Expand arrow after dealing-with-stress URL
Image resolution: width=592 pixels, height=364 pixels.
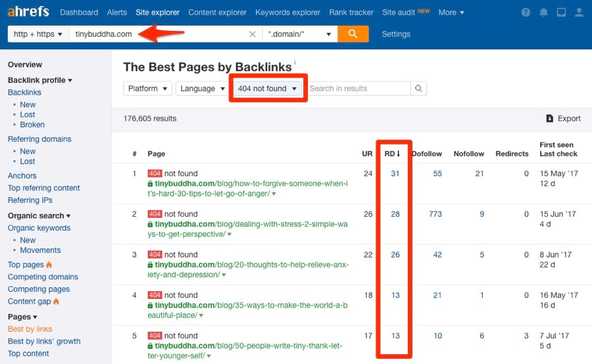(x=229, y=235)
